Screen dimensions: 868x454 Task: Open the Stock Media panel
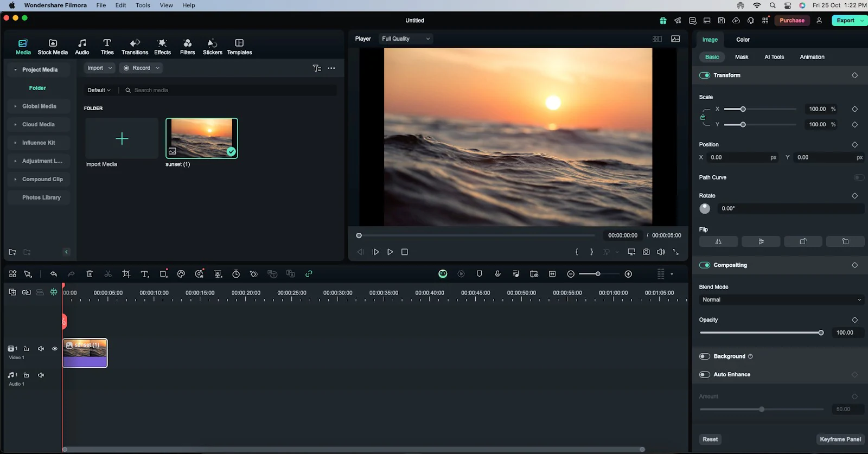tap(53, 47)
